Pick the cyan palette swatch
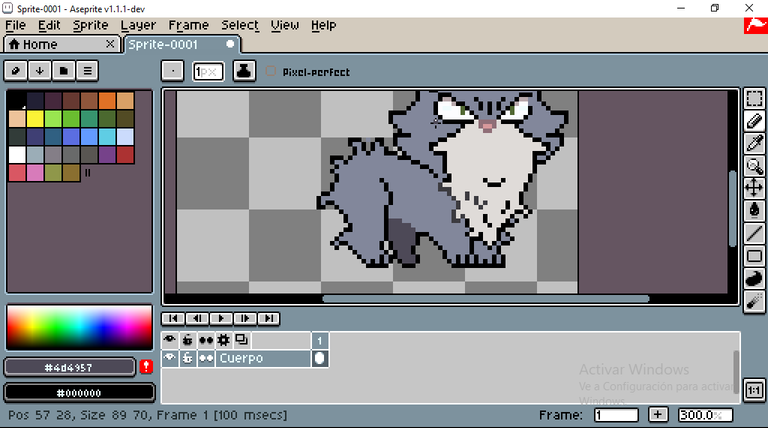768x428 pixels. (107, 137)
